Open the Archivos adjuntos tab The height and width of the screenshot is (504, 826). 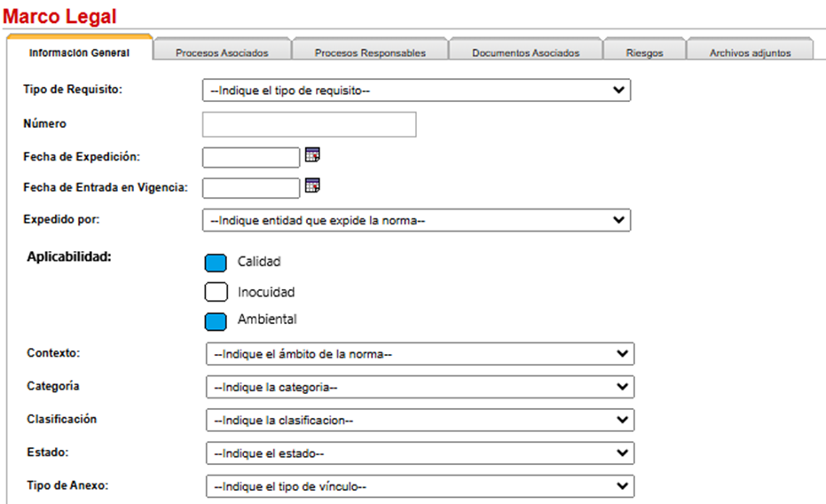[x=751, y=50]
